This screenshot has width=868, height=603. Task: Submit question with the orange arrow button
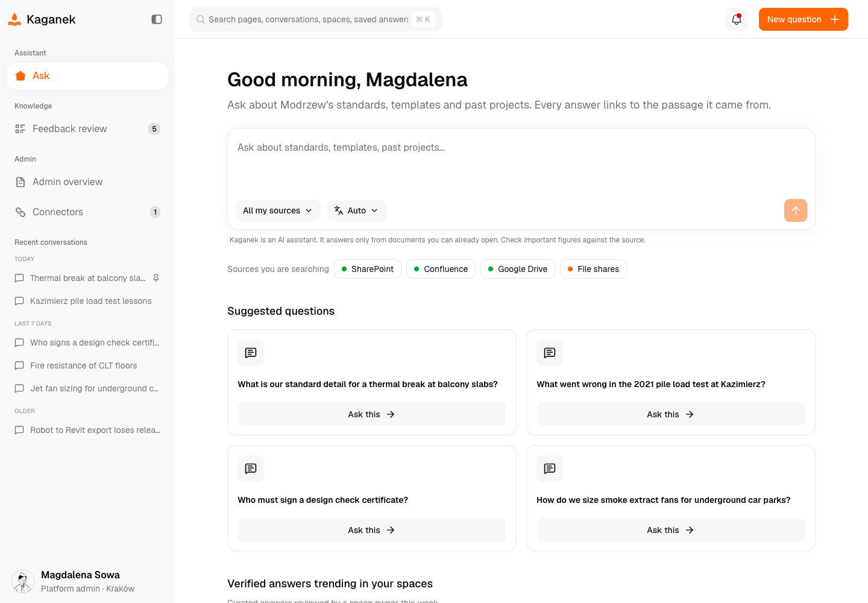click(796, 210)
